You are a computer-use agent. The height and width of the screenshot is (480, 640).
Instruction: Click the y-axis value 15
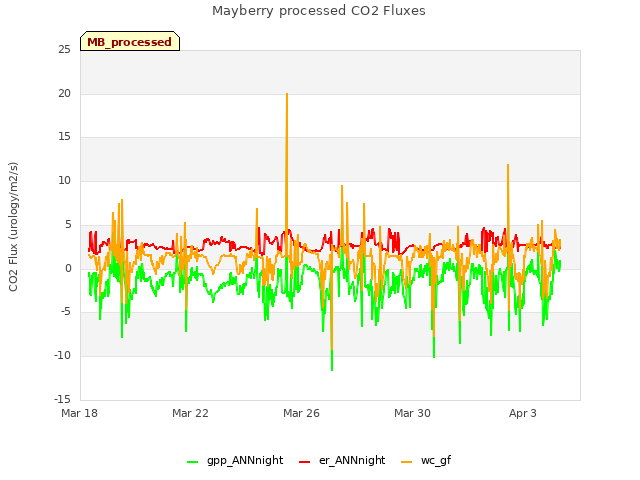pos(64,137)
